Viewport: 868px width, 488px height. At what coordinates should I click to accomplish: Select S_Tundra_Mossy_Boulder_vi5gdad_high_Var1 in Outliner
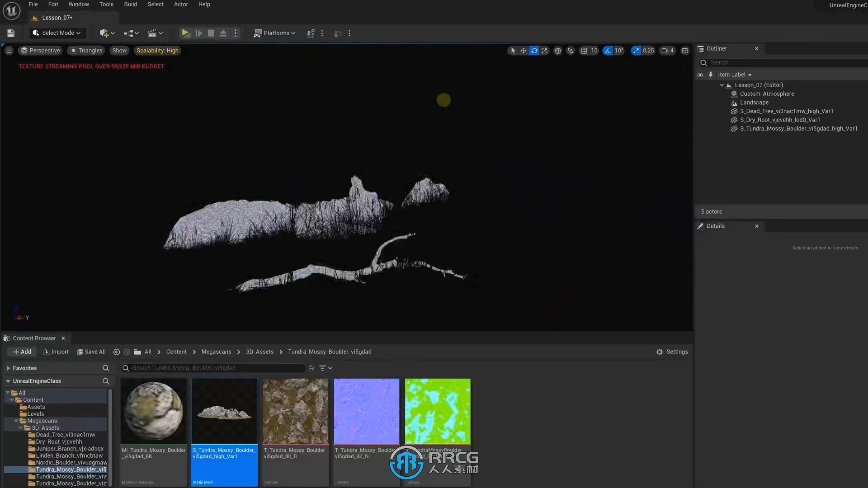pos(798,129)
